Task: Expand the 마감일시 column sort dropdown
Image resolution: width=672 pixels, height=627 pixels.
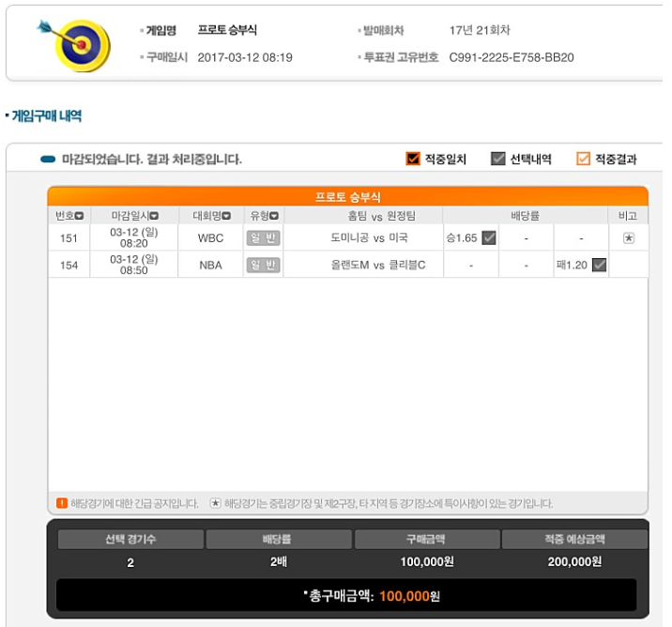Action: click(x=154, y=216)
